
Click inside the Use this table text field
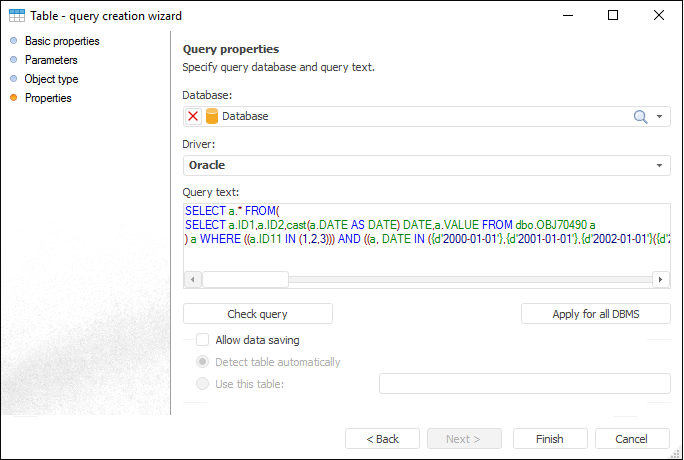[524, 384]
